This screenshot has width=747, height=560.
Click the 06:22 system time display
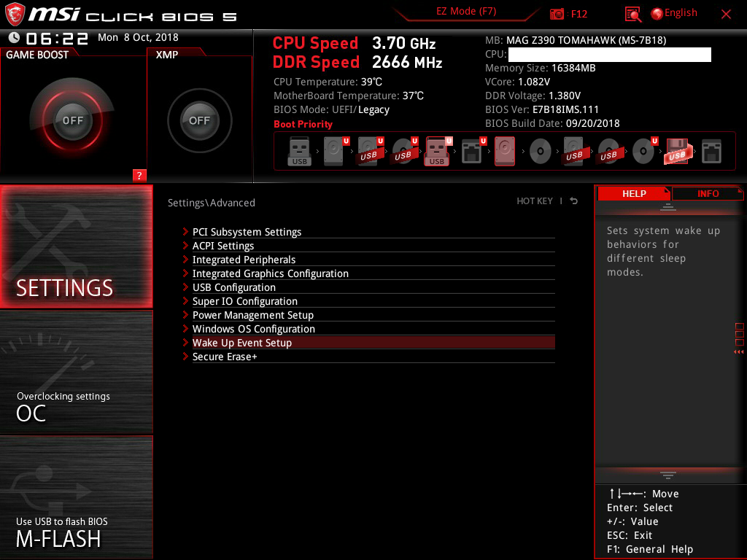click(57, 38)
